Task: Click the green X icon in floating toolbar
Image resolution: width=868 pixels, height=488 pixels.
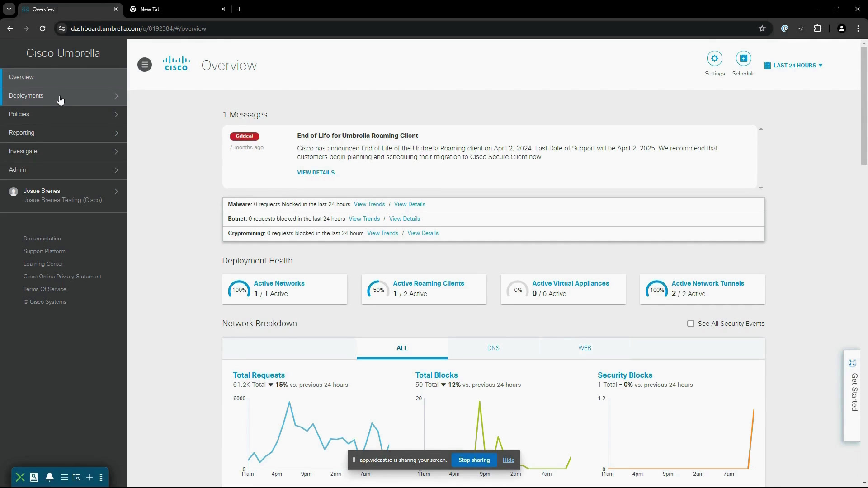Action: tap(20, 477)
